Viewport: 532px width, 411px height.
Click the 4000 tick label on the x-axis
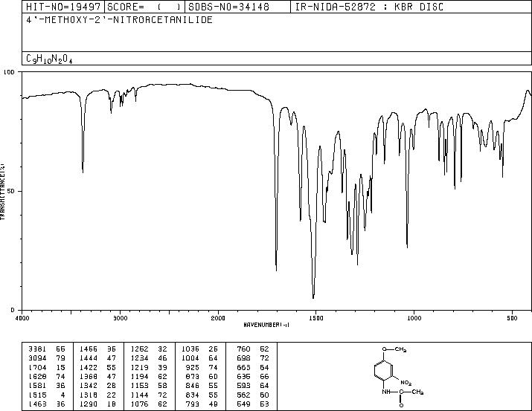(x=22, y=318)
